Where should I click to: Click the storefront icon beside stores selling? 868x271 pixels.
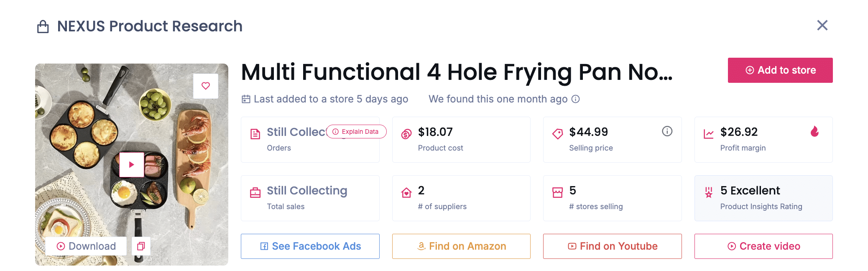pyautogui.click(x=557, y=191)
